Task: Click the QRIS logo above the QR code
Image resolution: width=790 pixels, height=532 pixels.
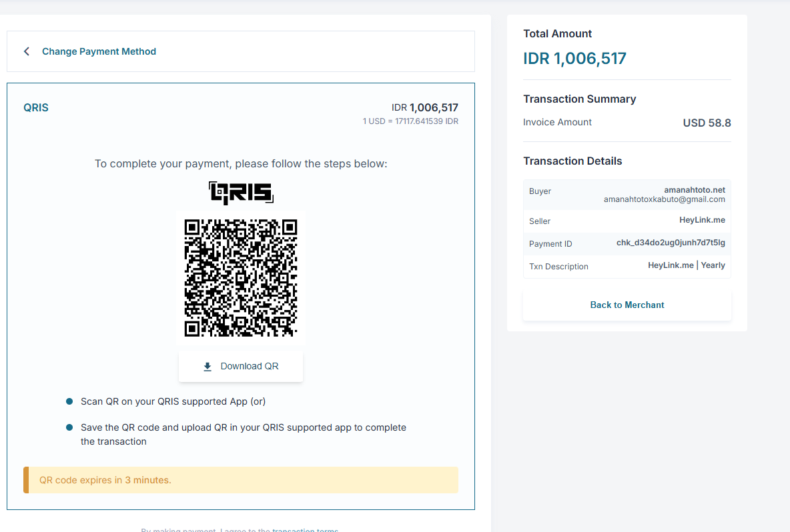Action: 241,193
